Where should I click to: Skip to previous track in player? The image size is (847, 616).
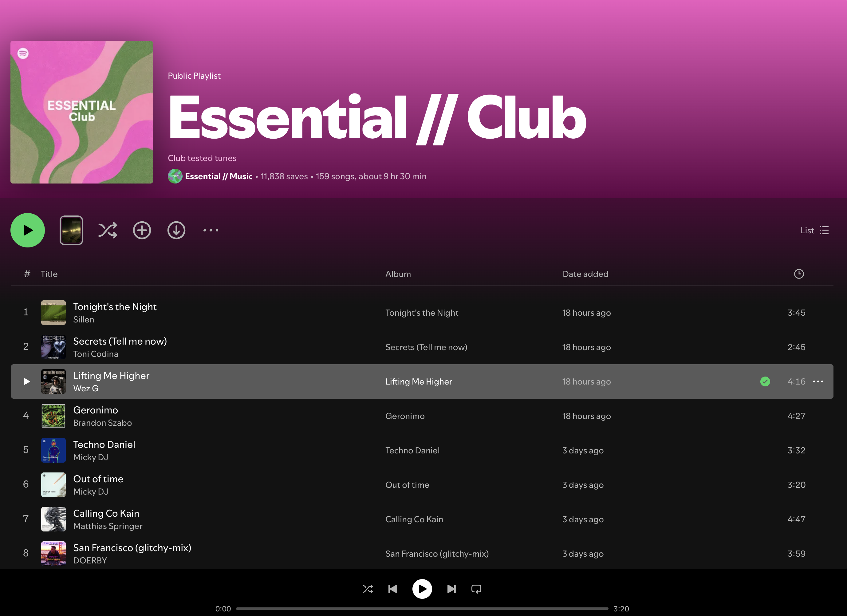(x=392, y=589)
